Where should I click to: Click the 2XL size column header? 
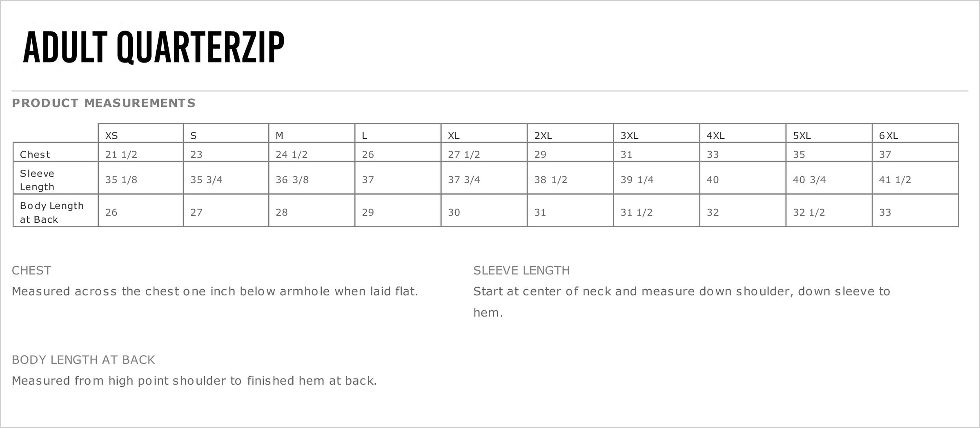(x=543, y=135)
